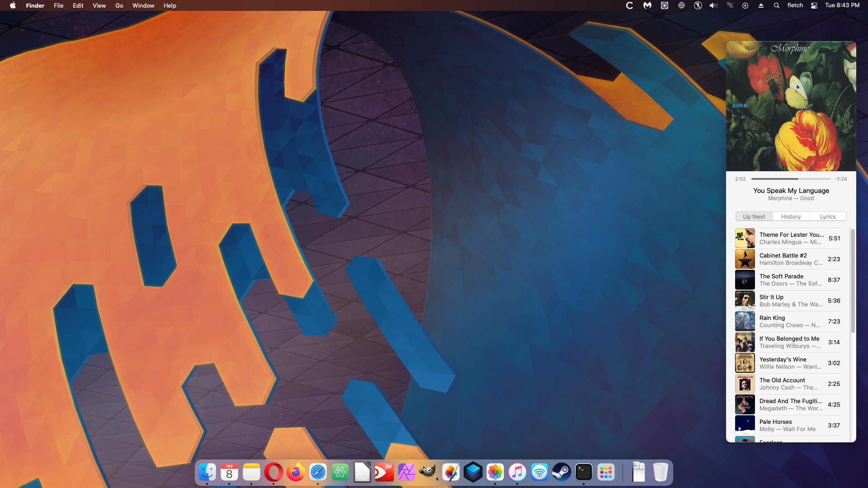Switch to the Lyrics tab
Screen dimensions: 868x488
[827, 216]
